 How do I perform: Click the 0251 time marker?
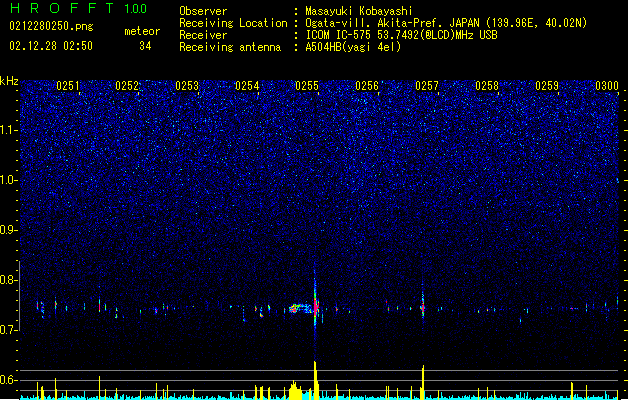tap(68, 86)
